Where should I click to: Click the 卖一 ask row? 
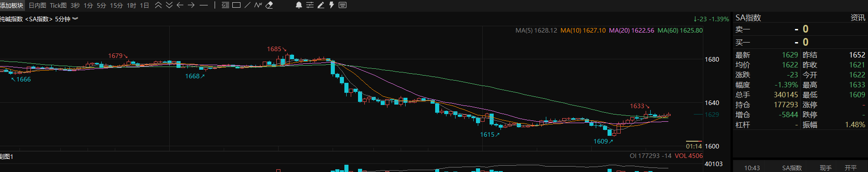coord(800,29)
